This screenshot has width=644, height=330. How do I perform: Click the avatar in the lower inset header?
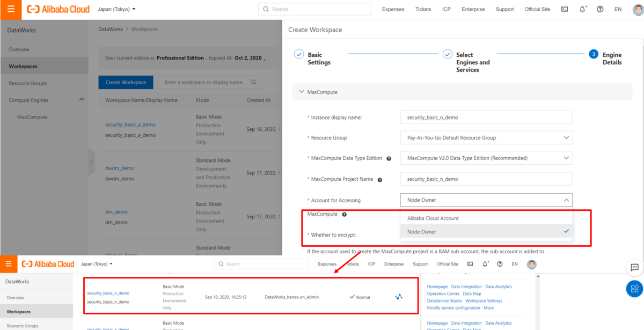tap(532, 264)
